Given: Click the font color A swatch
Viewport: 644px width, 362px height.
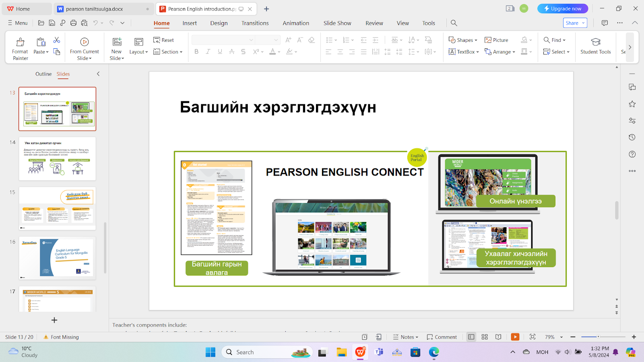Looking at the screenshot, I should click(x=272, y=51).
